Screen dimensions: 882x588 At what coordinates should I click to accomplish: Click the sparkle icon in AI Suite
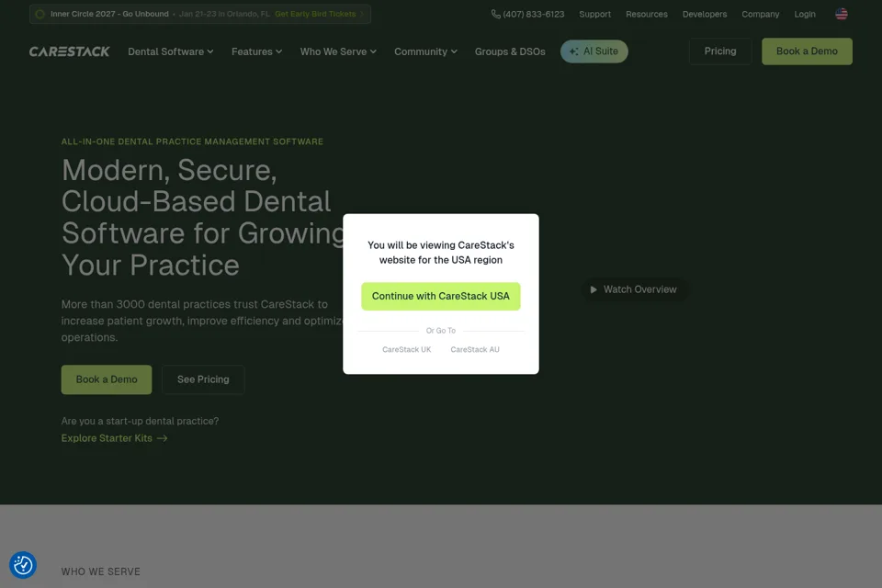click(x=573, y=51)
